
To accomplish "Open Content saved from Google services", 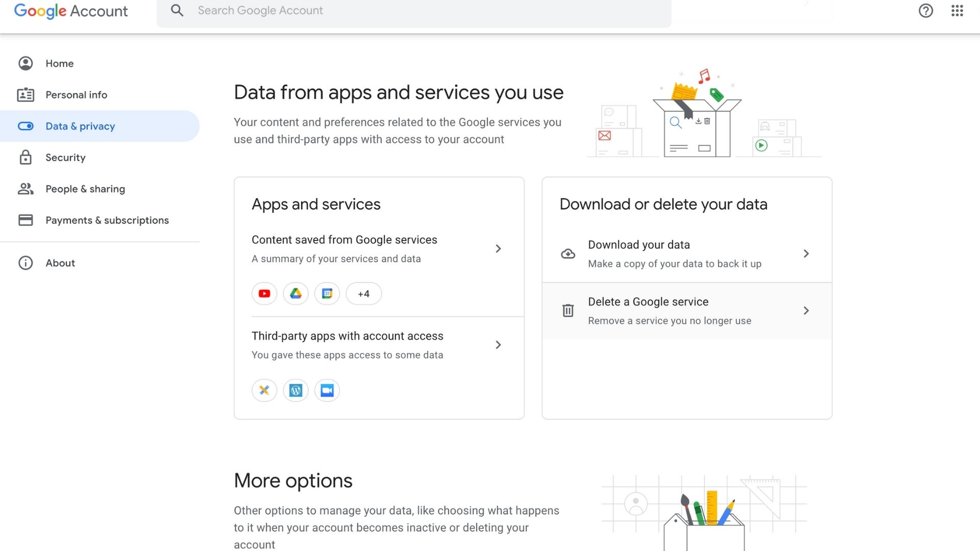I will [379, 249].
